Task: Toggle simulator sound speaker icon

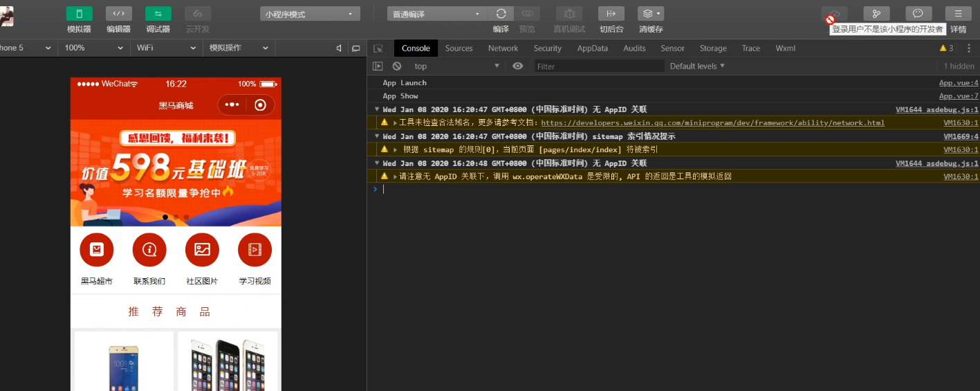Action: (x=339, y=48)
